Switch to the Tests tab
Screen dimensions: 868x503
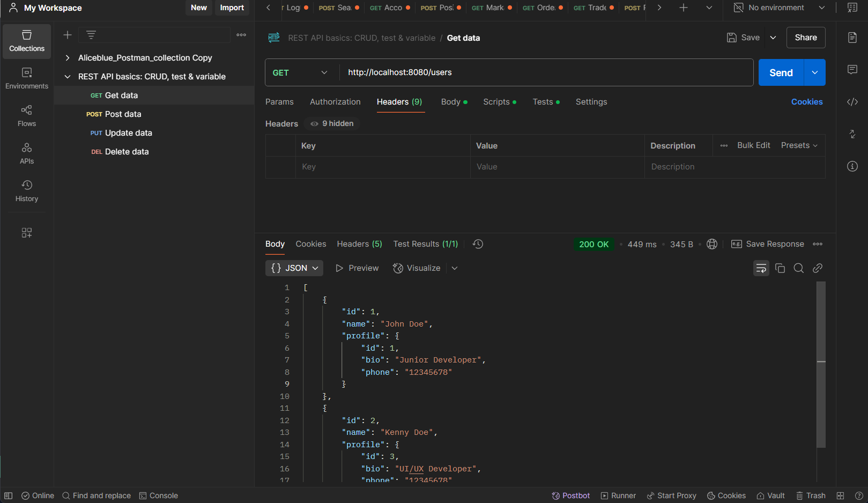tap(546, 102)
